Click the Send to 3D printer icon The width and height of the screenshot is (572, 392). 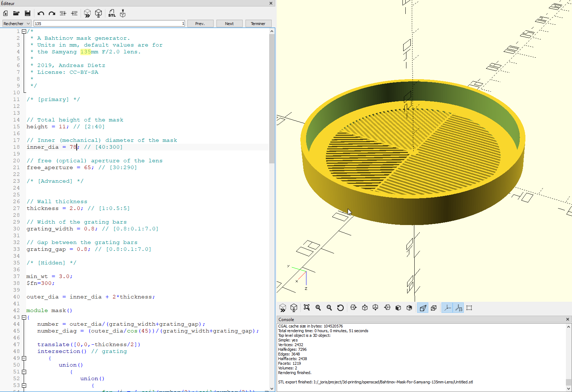pyautogui.click(x=123, y=14)
